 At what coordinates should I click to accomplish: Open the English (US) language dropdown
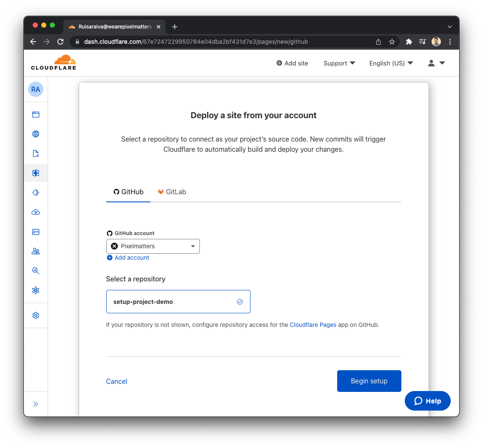tap(391, 63)
